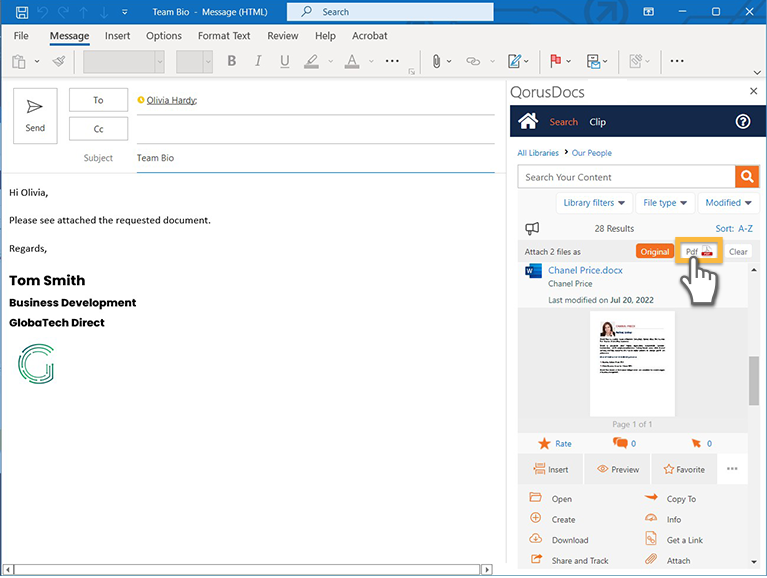Open the font size combo box
This screenshot has width=767, height=578.
194,62
